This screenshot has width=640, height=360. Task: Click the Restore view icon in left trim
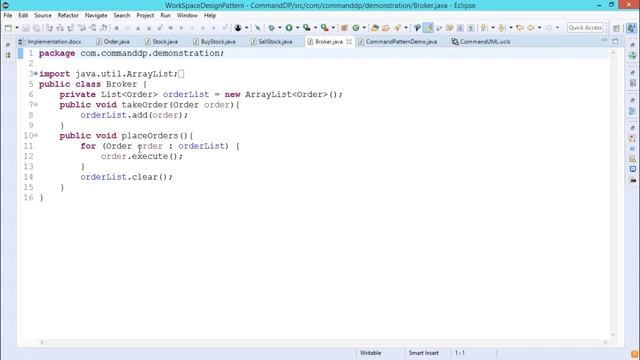pyautogui.click(x=8, y=45)
